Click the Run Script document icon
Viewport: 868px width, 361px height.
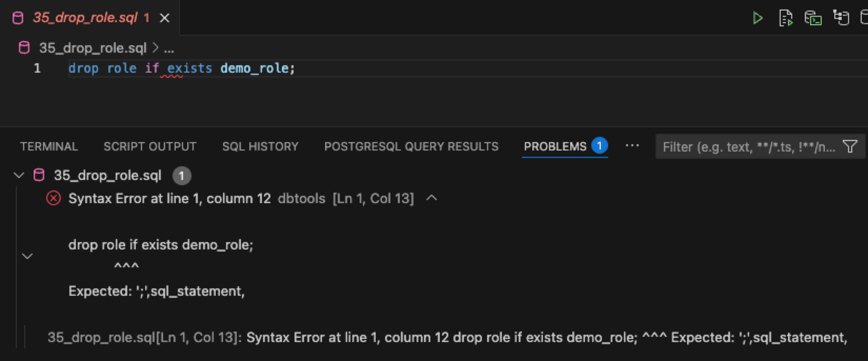tap(785, 18)
